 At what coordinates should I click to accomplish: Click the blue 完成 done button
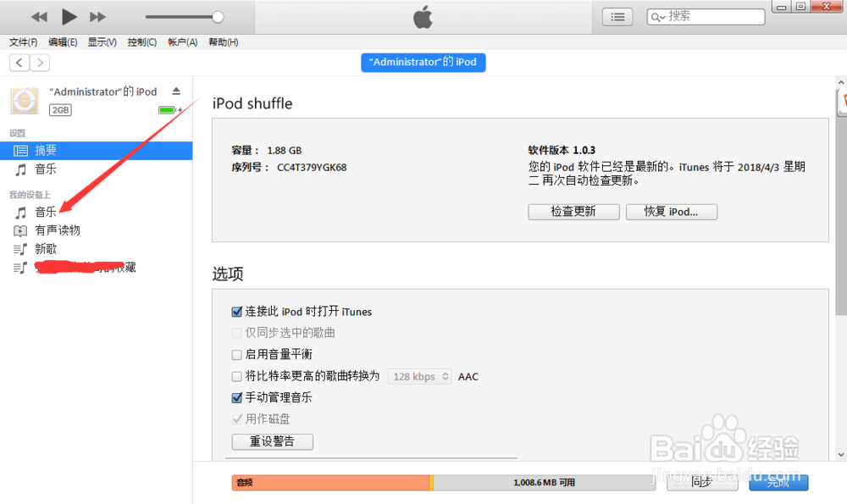tap(778, 482)
